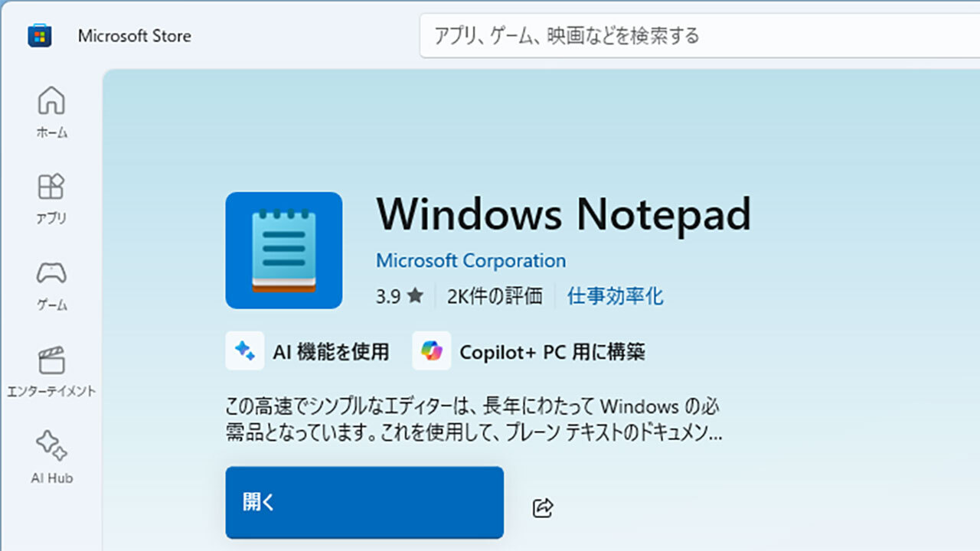Click the AI 機能を使用 label
The width and height of the screenshot is (980, 551).
point(331,352)
